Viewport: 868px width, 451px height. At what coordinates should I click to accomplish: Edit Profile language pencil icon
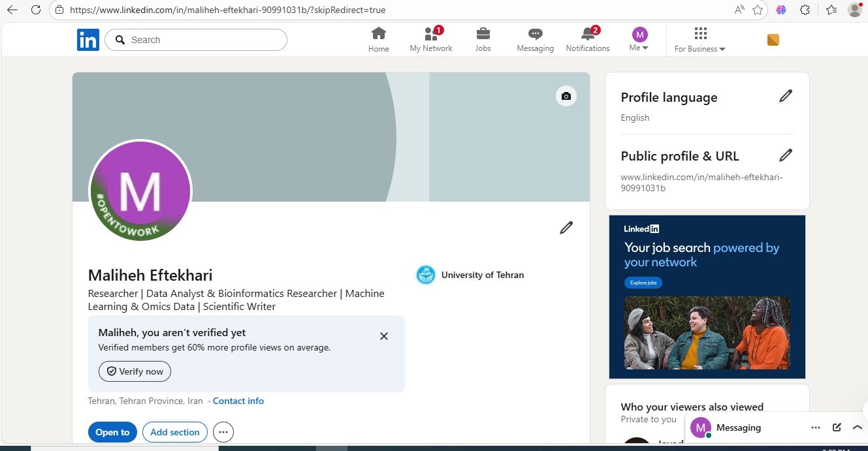click(x=786, y=97)
